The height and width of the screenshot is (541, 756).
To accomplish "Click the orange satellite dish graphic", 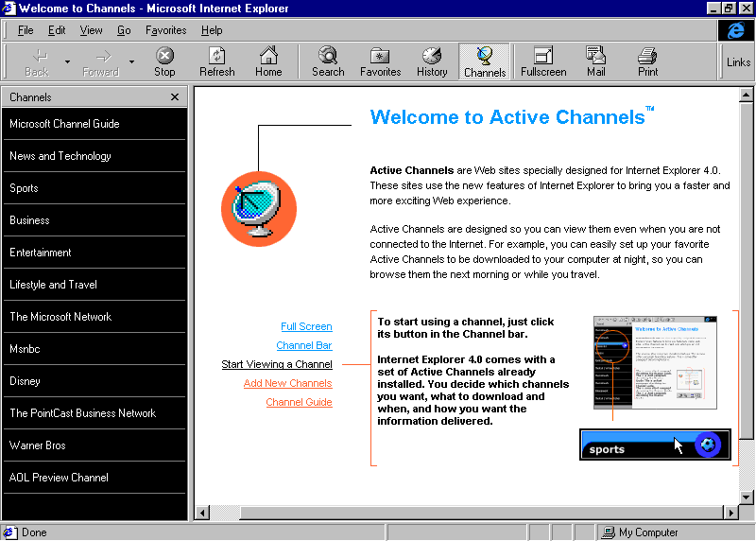I will (x=259, y=209).
